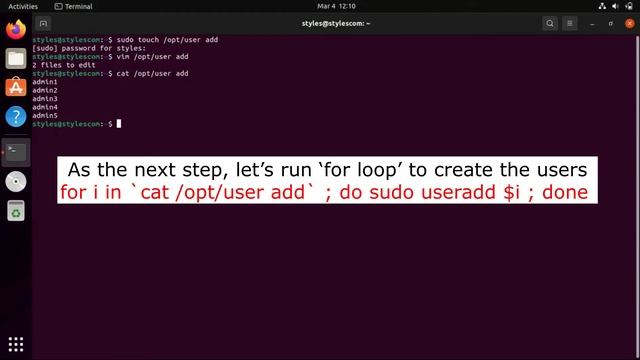Minimize the terminal window
This screenshot has width=640, height=360.
pyautogui.click(x=592, y=24)
